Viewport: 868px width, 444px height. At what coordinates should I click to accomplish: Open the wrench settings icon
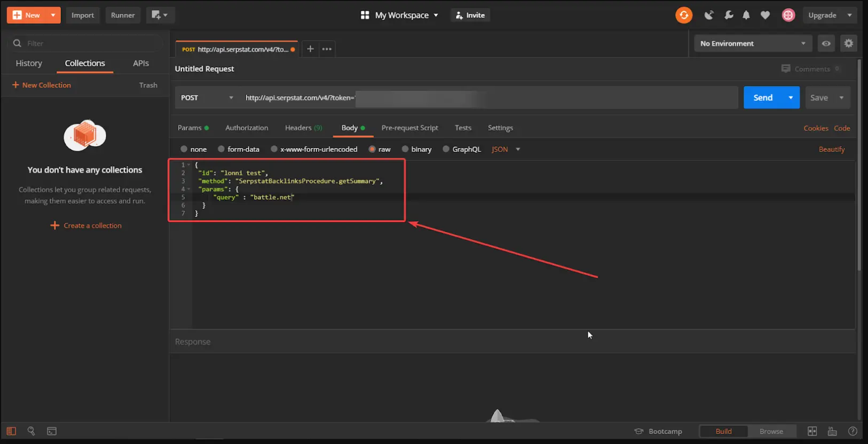[729, 15]
